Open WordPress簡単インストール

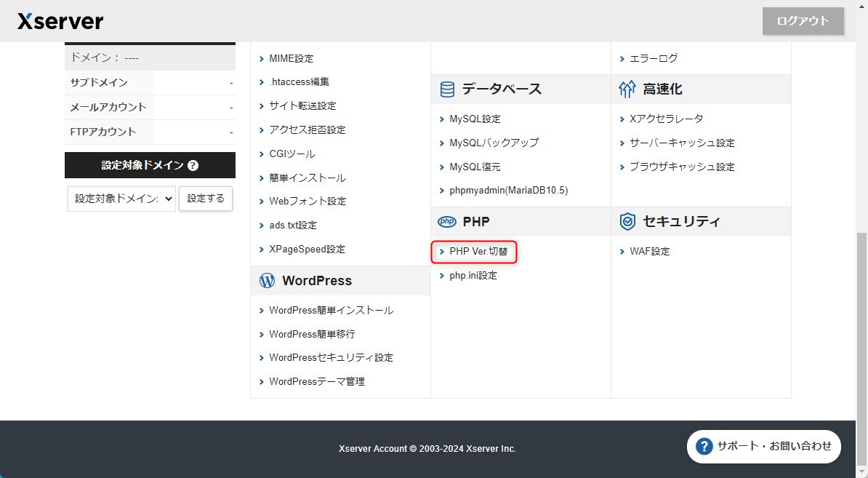point(331,309)
